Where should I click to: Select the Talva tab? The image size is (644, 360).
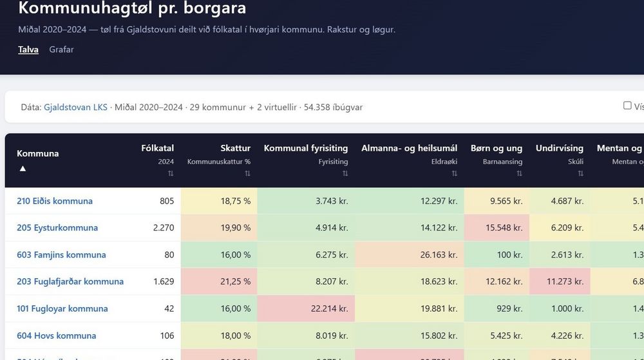pyautogui.click(x=28, y=49)
